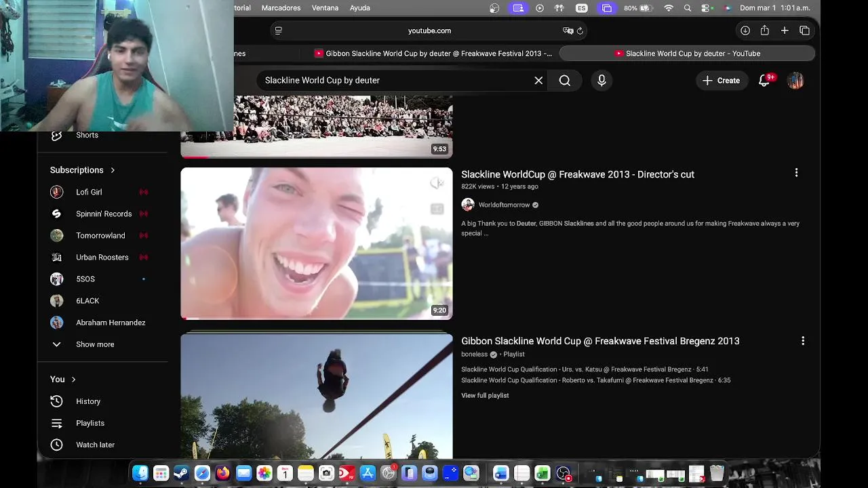Start voice search with the microphone
The image size is (868, 488).
(x=601, y=81)
